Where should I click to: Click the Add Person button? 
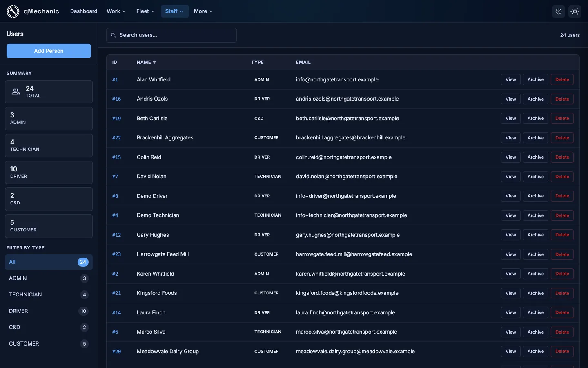click(49, 51)
